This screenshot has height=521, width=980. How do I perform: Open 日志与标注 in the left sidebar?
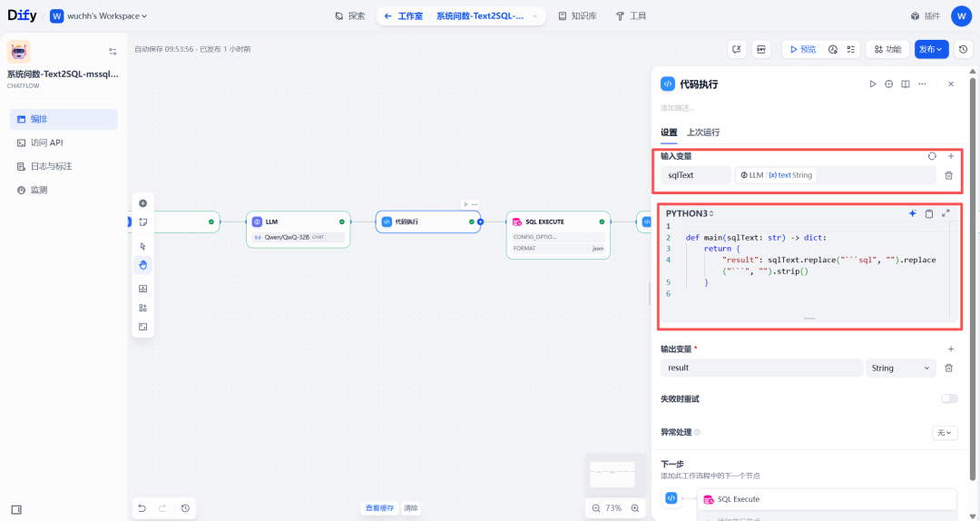tap(64, 166)
